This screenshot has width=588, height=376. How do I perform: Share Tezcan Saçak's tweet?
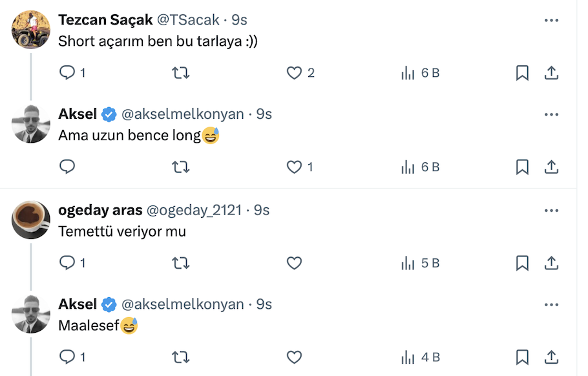coord(551,73)
